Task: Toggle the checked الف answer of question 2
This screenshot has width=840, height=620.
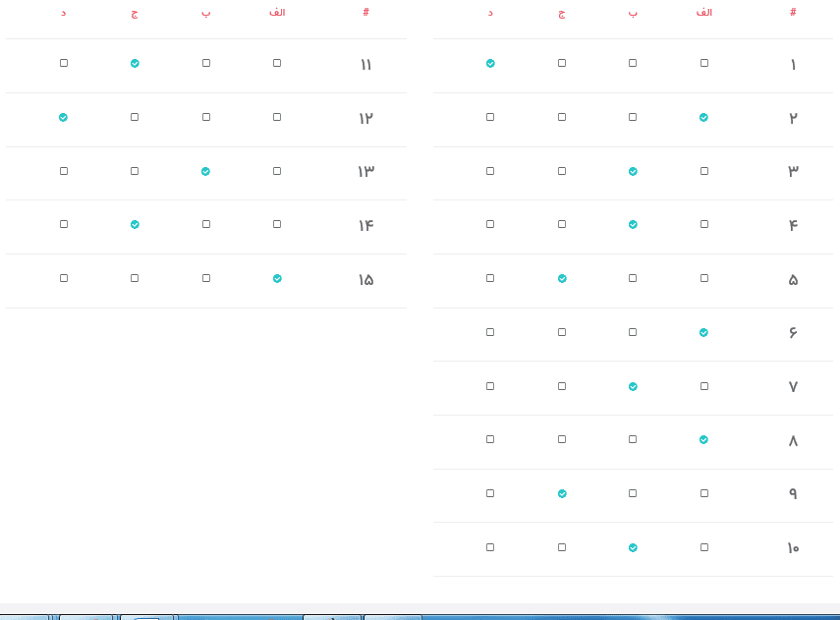Action: pos(703,117)
